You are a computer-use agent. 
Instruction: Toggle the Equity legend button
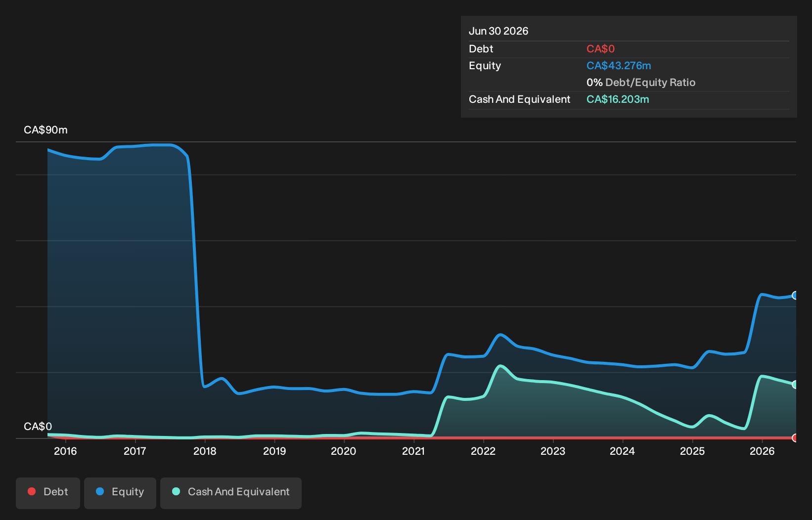120,493
